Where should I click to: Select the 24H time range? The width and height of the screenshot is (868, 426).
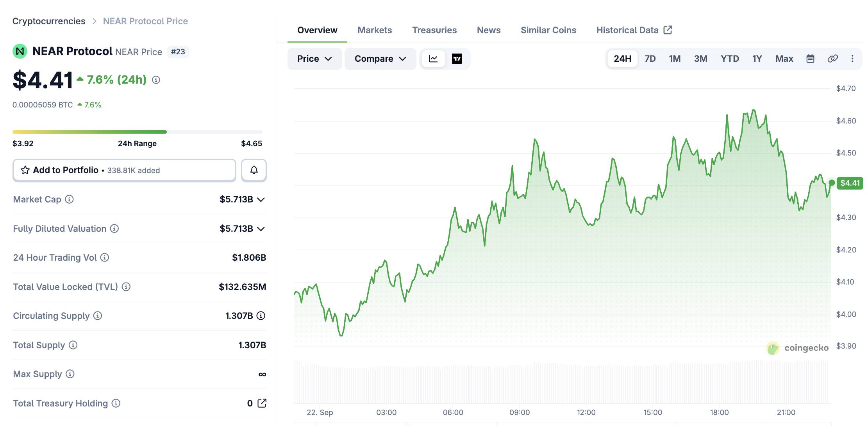coord(622,59)
